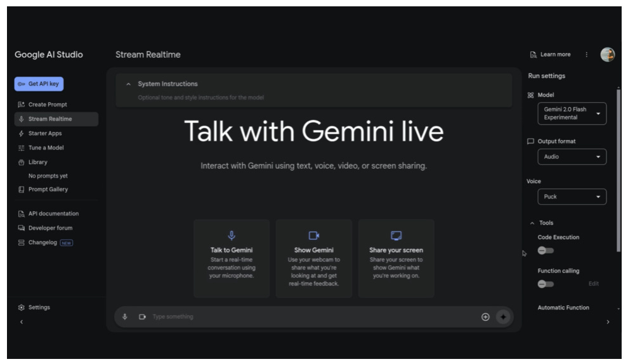Click the Tune a Model sliders icon
Viewport: 628px width, 364px height.
21,148
